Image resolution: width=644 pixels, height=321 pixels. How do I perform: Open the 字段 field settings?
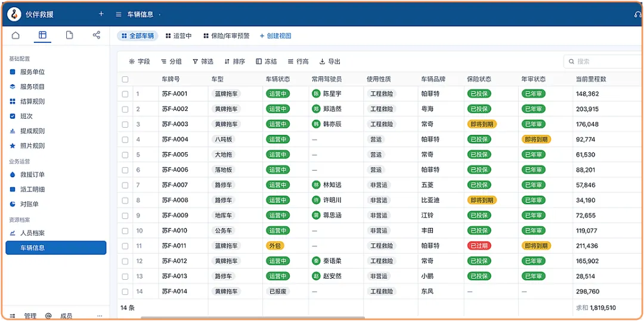[x=140, y=61]
